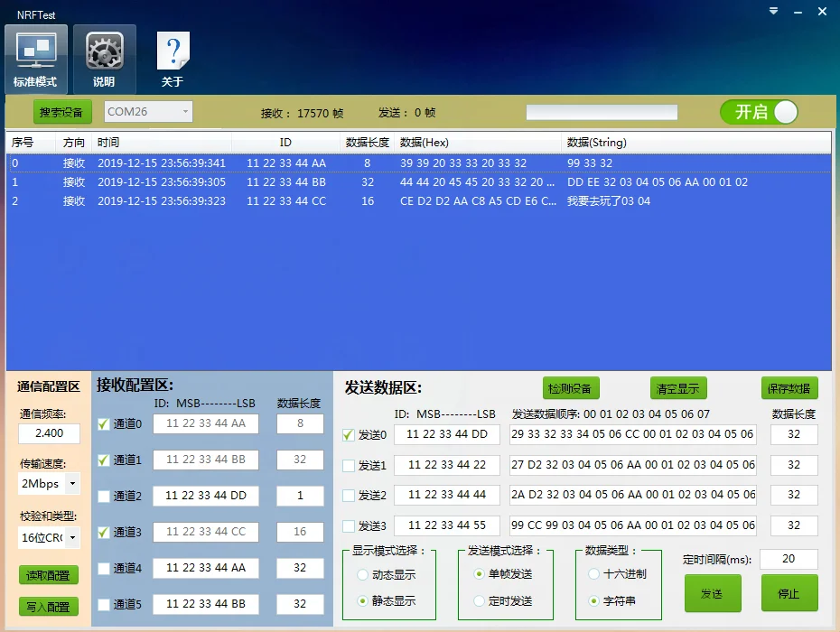Click the 发送3 ID field 11 22 33 44 55
The image size is (840, 632).
pos(447,525)
